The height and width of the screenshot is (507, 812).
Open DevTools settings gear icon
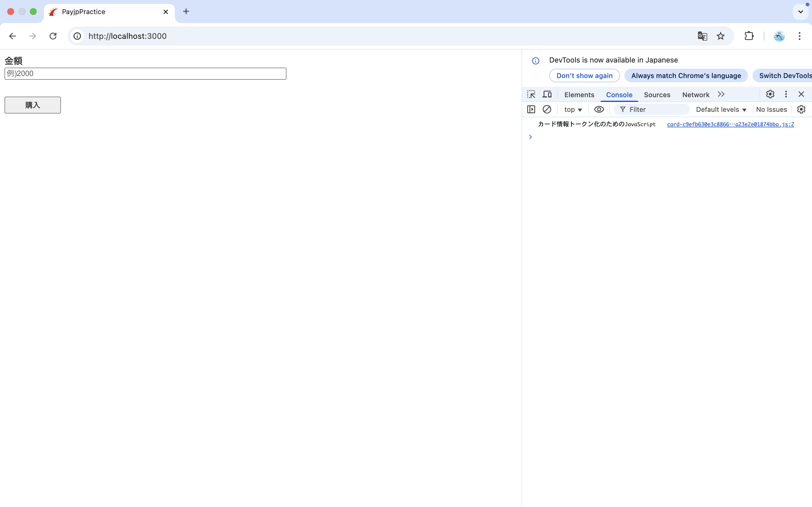770,94
